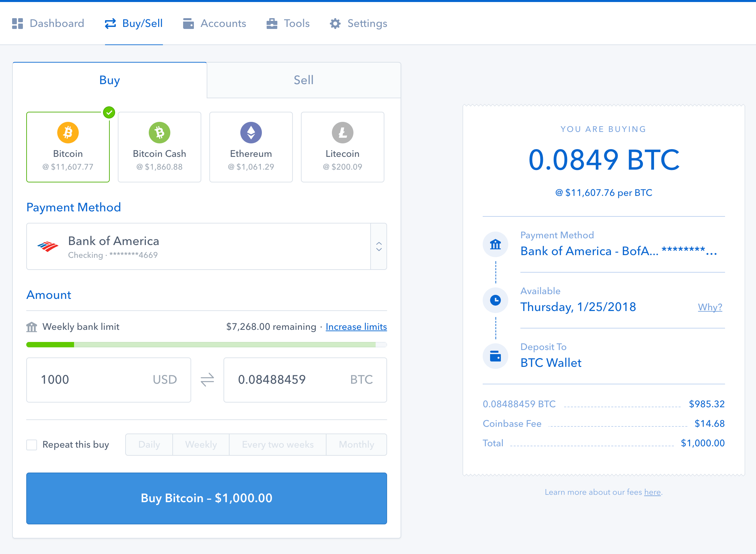Click the Total $1,000.00 value
Image resolution: width=756 pixels, height=554 pixels.
coord(703,443)
